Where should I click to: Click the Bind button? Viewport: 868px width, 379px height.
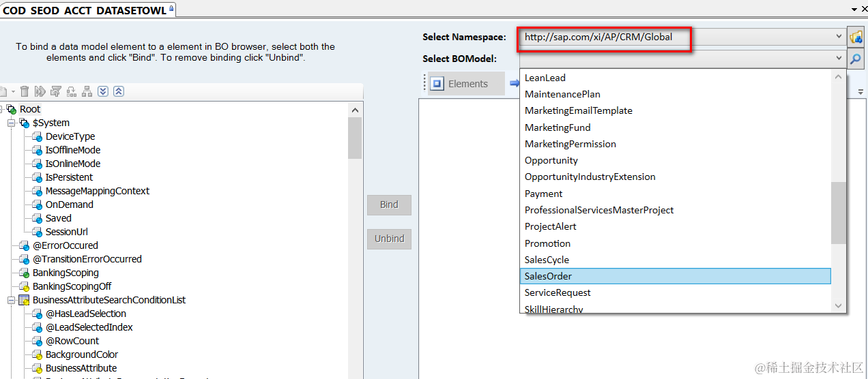[x=389, y=204]
